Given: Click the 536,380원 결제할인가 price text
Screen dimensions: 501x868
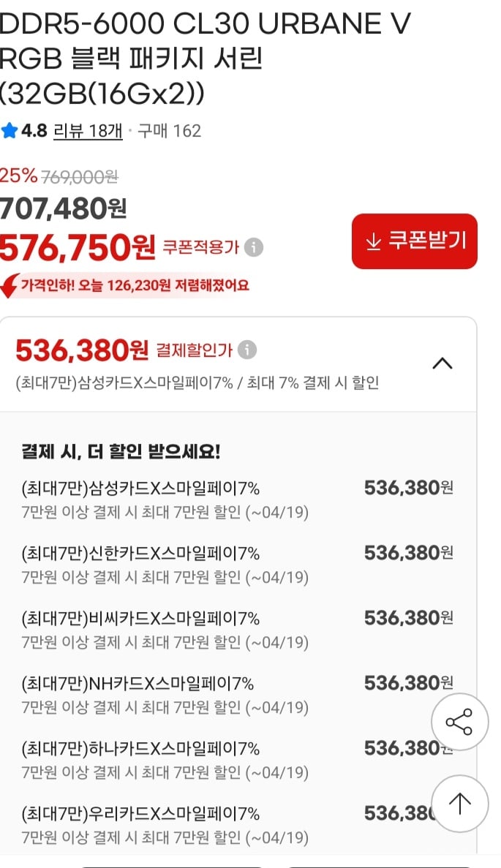Looking at the screenshot, I should click(80, 348).
